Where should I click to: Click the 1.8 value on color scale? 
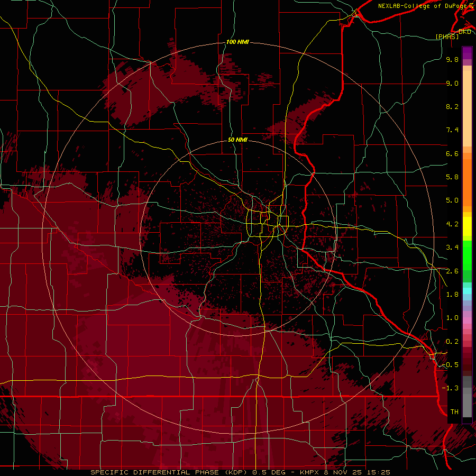pyautogui.click(x=452, y=295)
